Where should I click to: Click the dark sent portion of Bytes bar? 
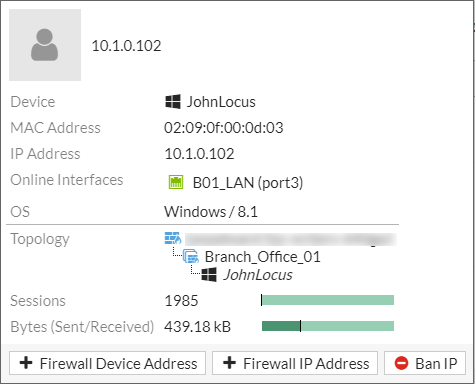pos(281,326)
